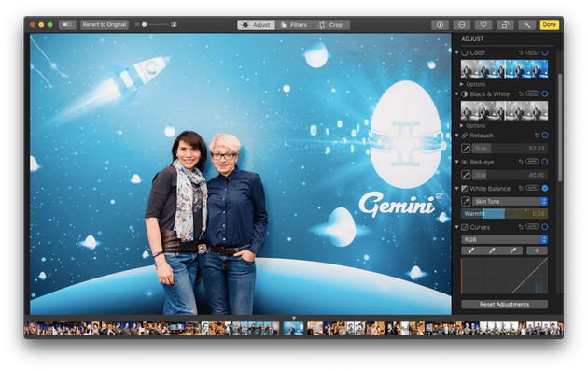Collapse the Retouch section
This screenshot has width=588, height=371.
tap(457, 136)
